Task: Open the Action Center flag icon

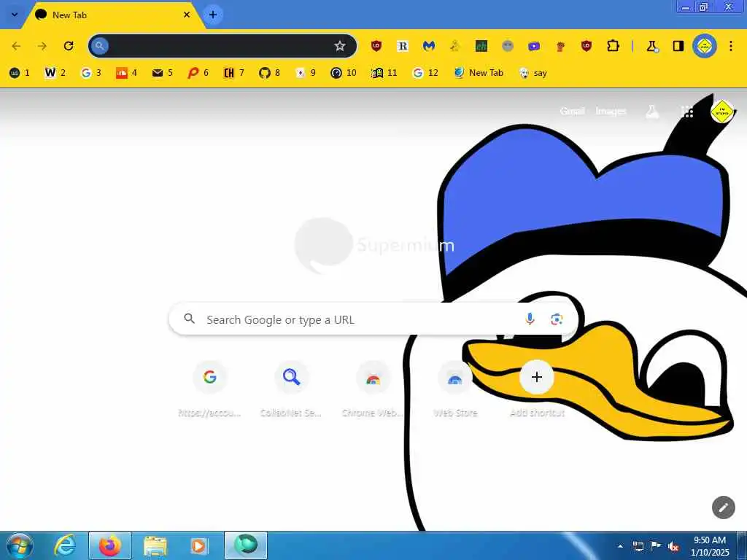Action: point(656,546)
